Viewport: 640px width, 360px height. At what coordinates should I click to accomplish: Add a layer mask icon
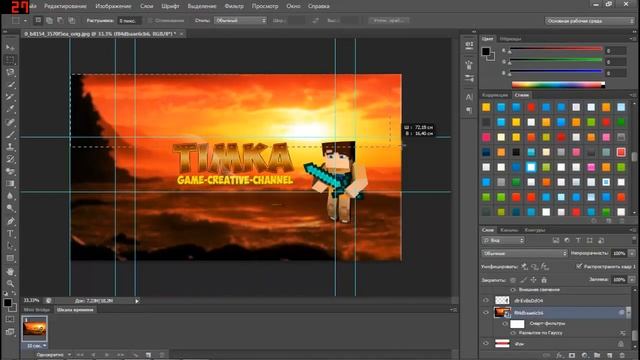(572, 356)
